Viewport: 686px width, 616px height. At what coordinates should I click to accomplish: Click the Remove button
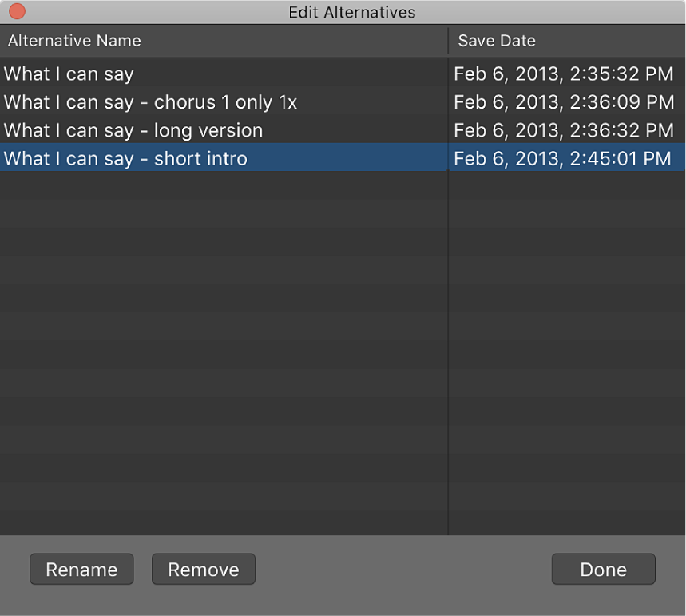[203, 569]
